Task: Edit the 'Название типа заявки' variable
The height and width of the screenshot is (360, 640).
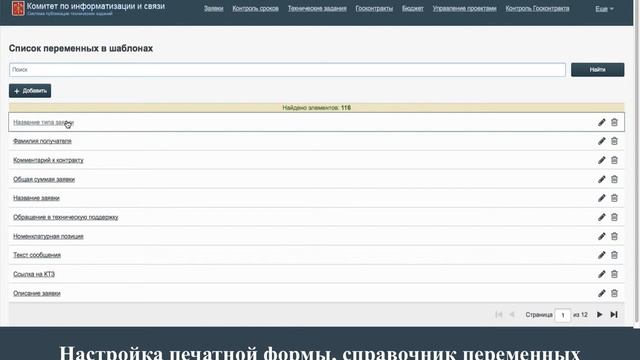Action: coord(602,122)
